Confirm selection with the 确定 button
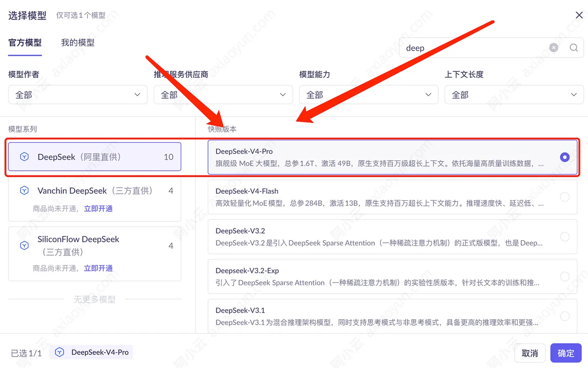 pos(566,353)
